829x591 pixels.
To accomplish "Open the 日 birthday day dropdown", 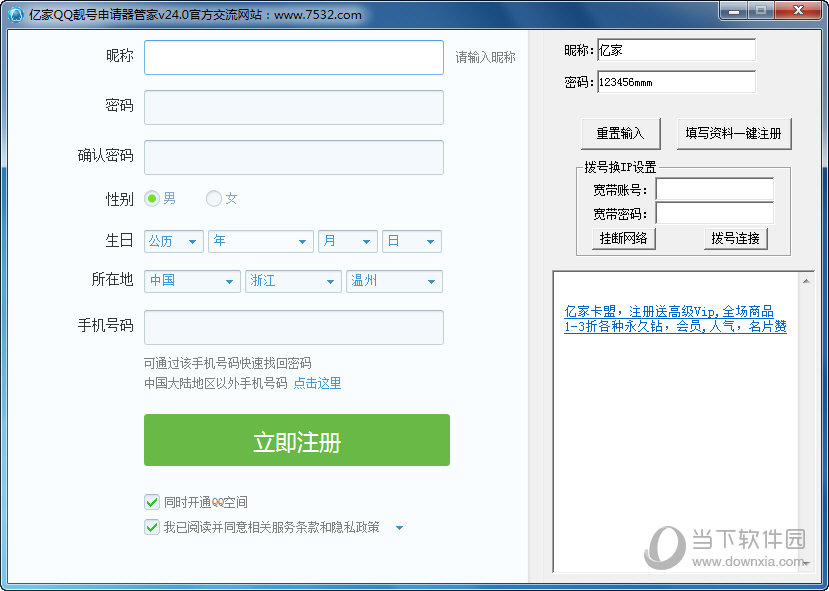I will click(411, 242).
